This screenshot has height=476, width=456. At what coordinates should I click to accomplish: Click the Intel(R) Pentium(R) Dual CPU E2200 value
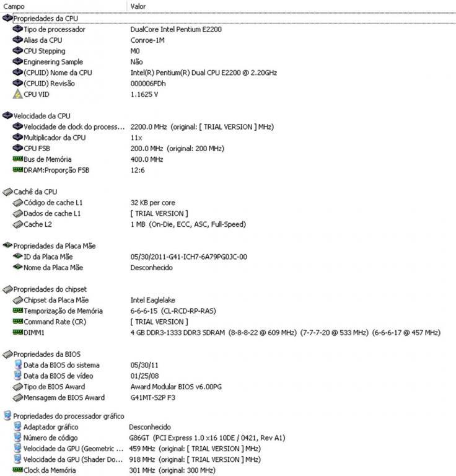point(203,73)
